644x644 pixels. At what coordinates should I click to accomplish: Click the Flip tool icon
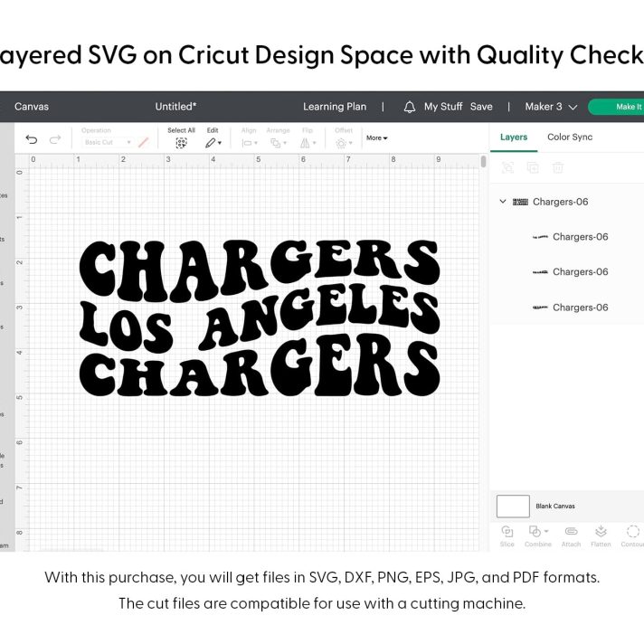pos(305,143)
